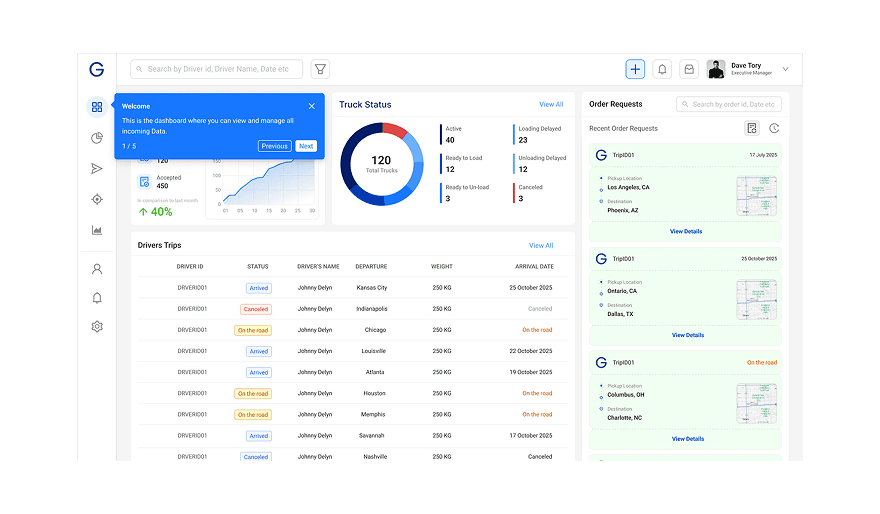Click the 17 October 2025 arrival date
The image size is (880, 514).
coord(530,435)
